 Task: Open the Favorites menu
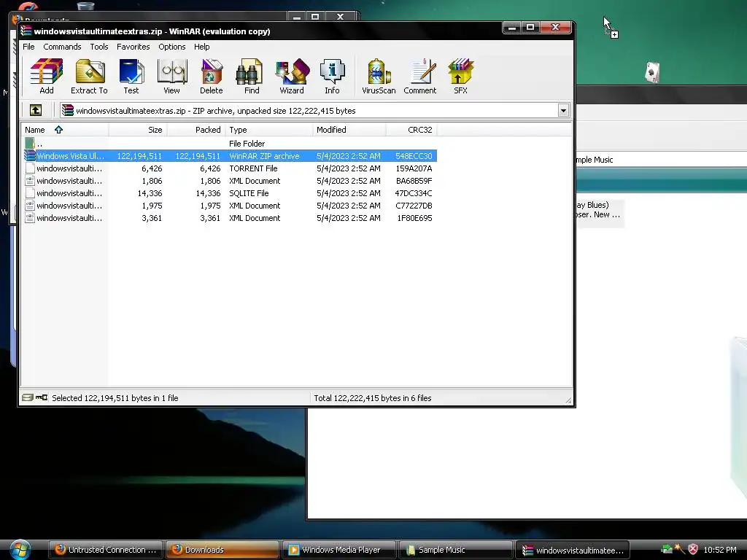133,47
